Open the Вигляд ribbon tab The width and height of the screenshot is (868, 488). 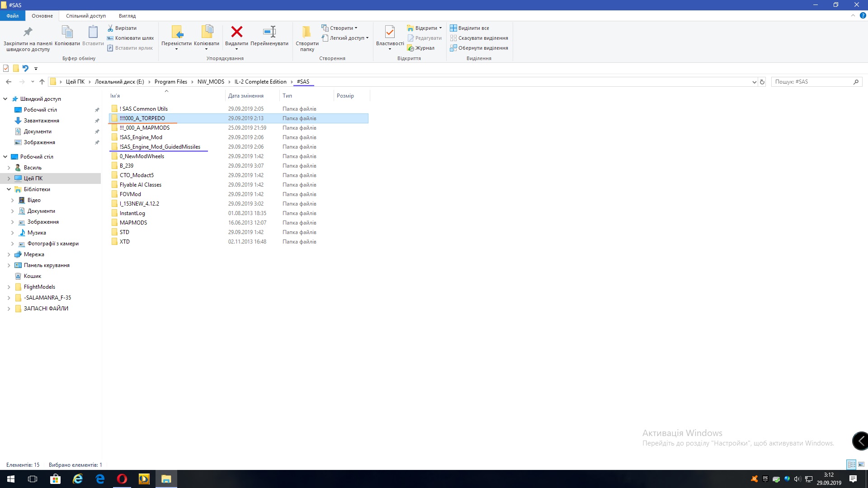pos(127,16)
